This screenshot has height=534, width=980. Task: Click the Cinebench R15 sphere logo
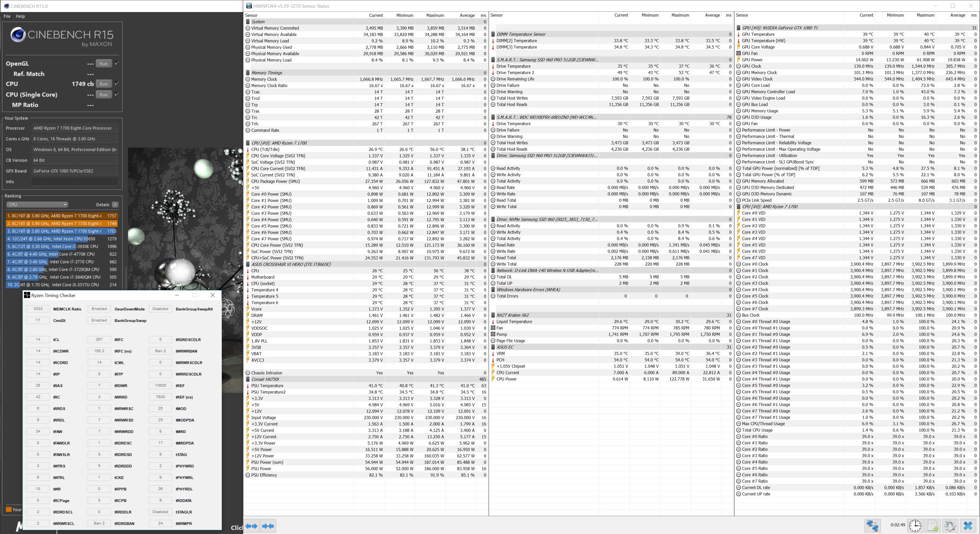18,35
